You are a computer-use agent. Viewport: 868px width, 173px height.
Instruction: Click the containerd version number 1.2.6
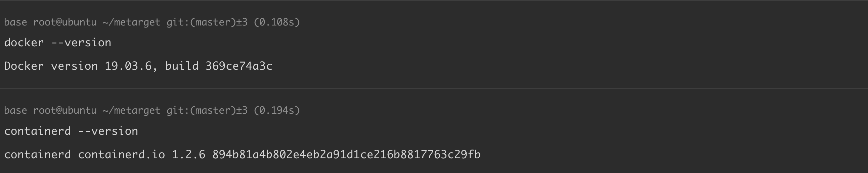(x=188, y=155)
